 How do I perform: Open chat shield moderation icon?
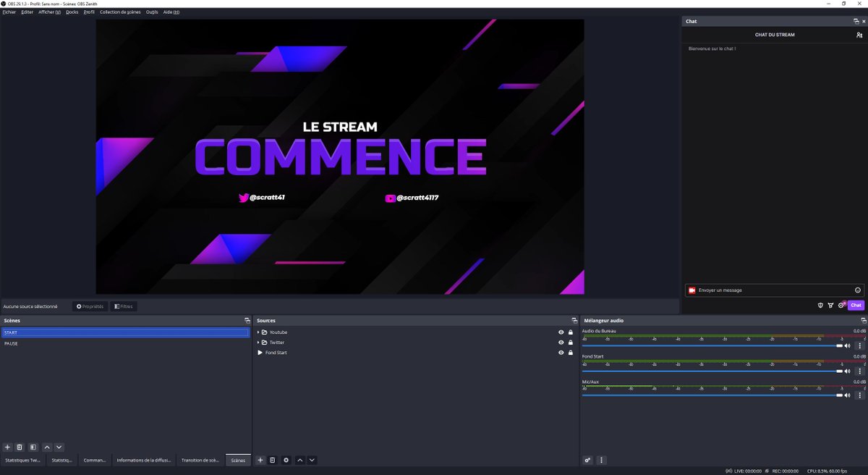820,306
